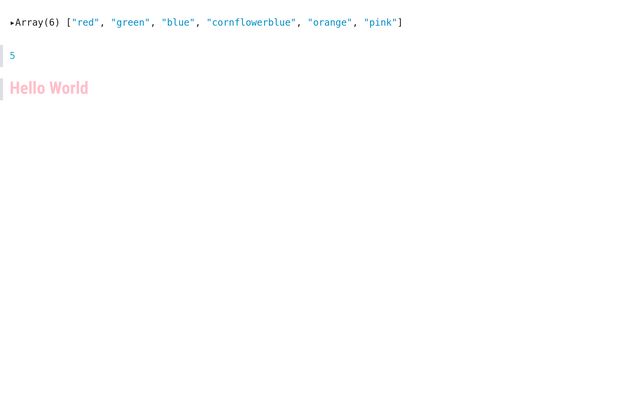Click the gray cell bar beside Hello World
Image resolution: width=640 pixels, height=400 pixels.
tap(2, 89)
